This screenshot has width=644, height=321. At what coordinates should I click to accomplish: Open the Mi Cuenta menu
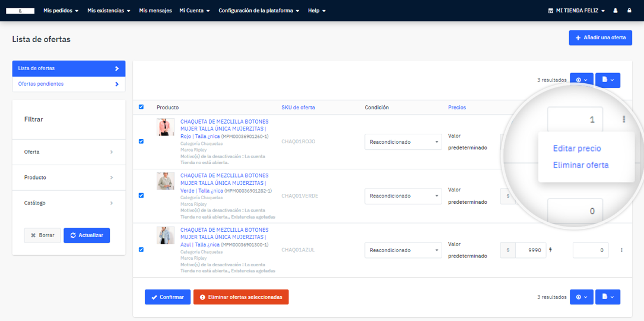195,11
